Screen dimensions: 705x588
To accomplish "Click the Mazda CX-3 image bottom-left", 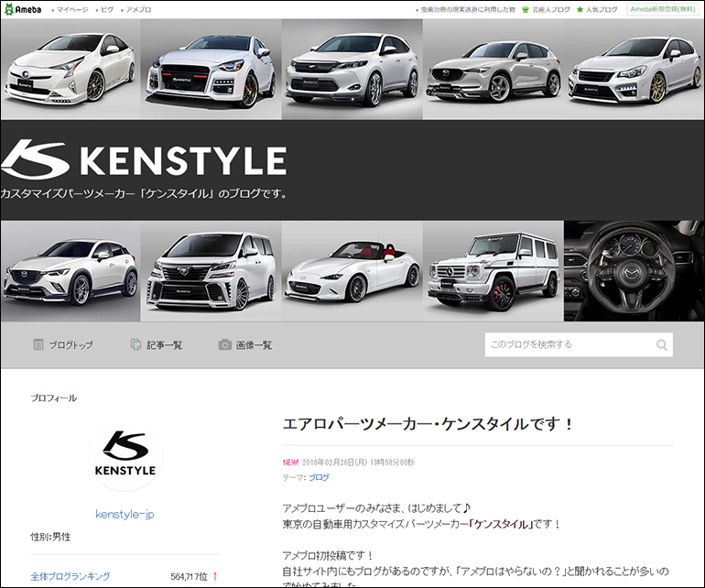I will (70, 271).
